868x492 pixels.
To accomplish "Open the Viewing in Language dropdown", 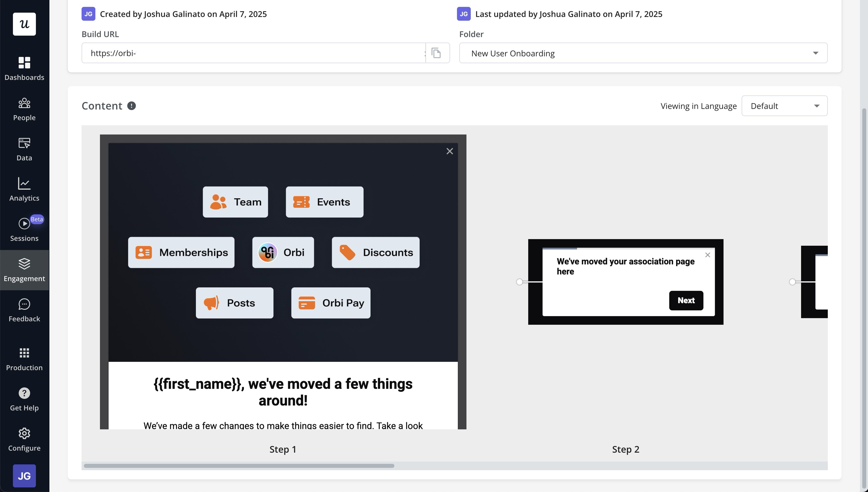I will coord(784,106).
